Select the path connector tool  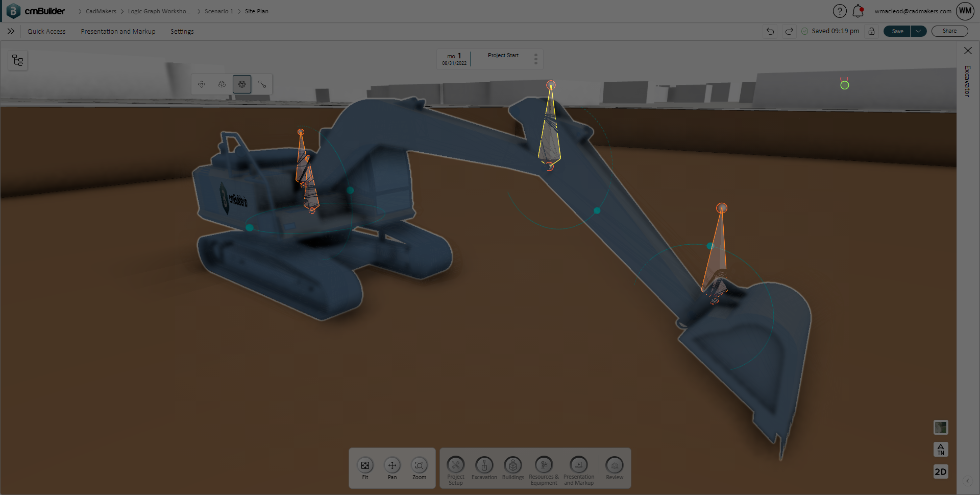point(262,84)
